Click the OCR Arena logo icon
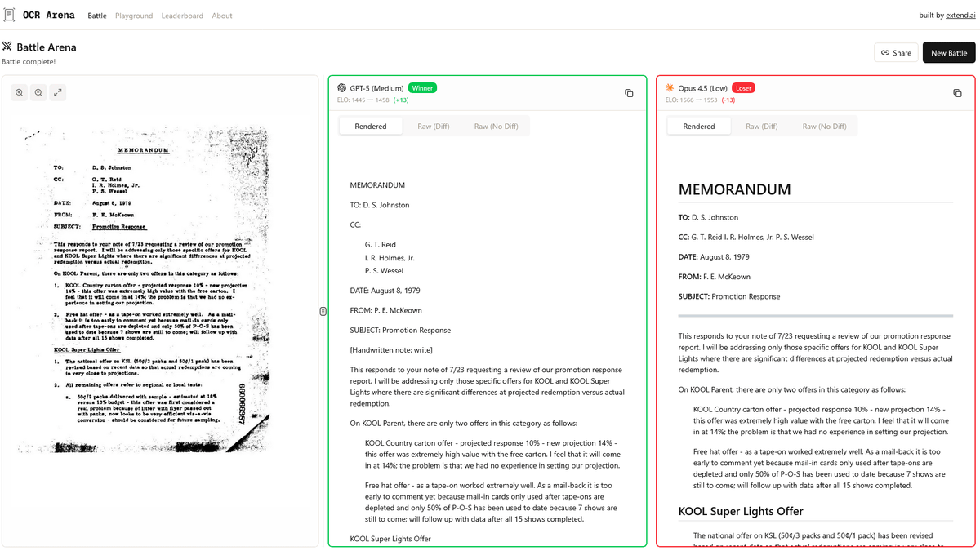Image resolution: width=980 pixels, height=551 pixels. 9,15
